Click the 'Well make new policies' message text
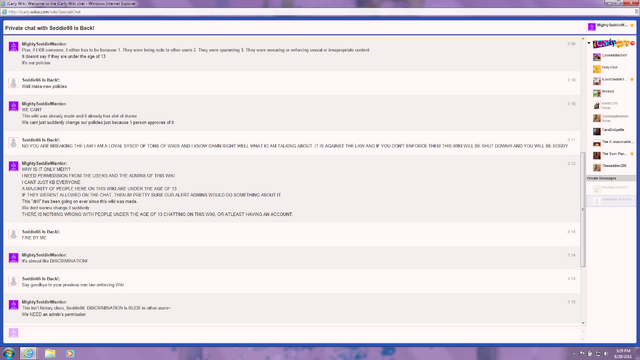Viewport: 640px width, 360px height. (44, 87)
